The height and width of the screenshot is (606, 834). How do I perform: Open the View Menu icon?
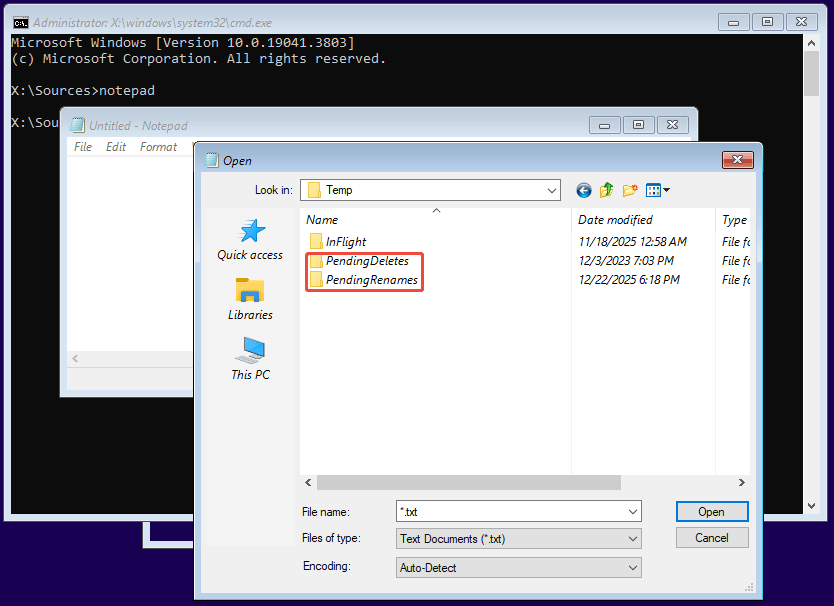[x=655, y=190]
